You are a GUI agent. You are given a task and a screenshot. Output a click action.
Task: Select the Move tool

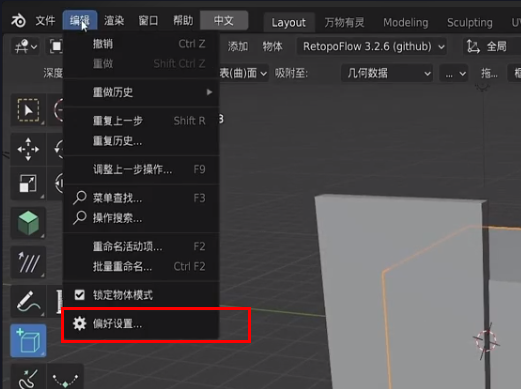coord(28,149)
